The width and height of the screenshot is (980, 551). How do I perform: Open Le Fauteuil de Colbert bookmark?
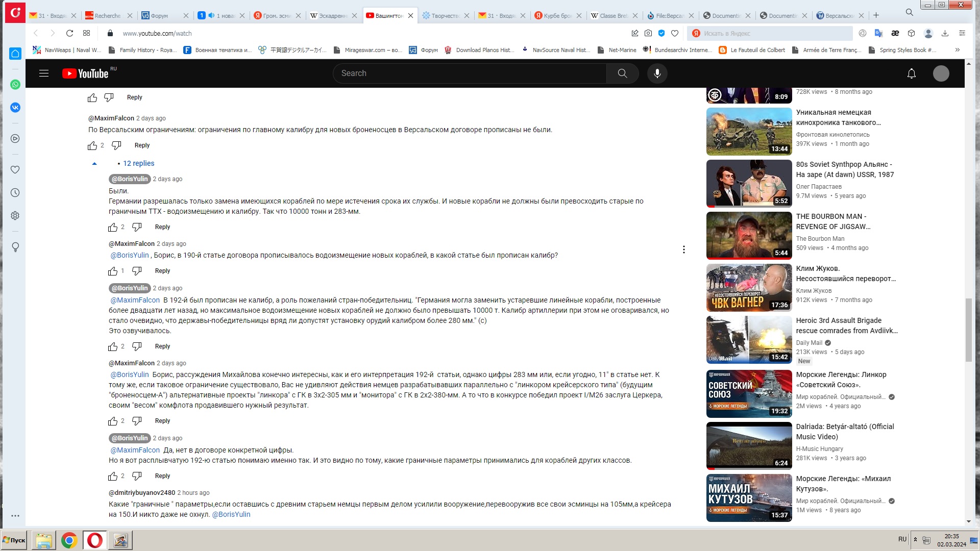(x=752, y=50)
